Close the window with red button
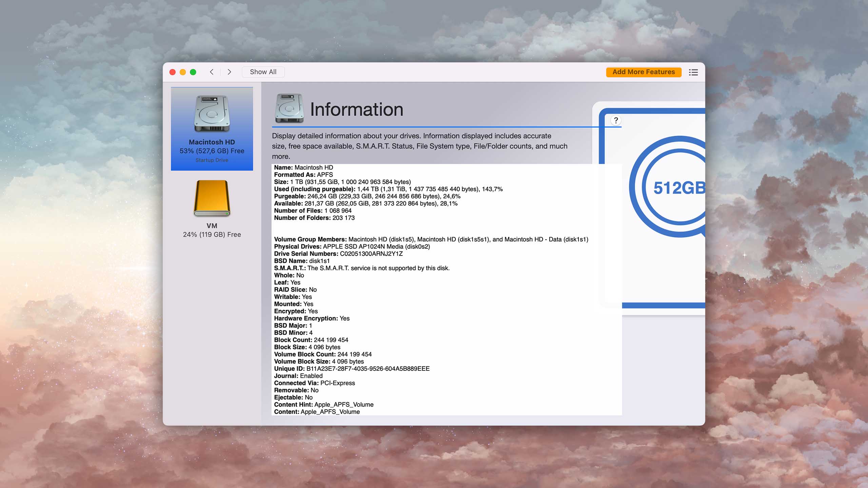Screen dimensions: 868x488 pyautogui.click(x=173, y=72)
